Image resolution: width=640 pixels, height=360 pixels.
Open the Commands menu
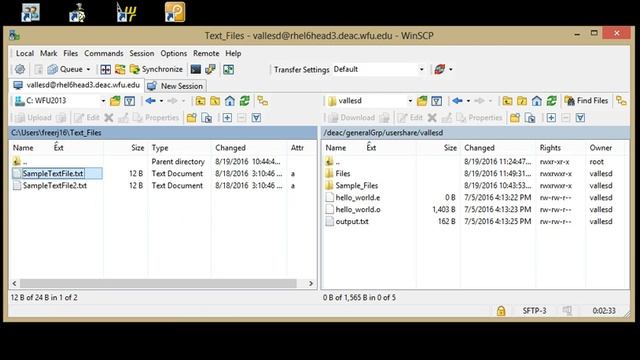[104, 53]
